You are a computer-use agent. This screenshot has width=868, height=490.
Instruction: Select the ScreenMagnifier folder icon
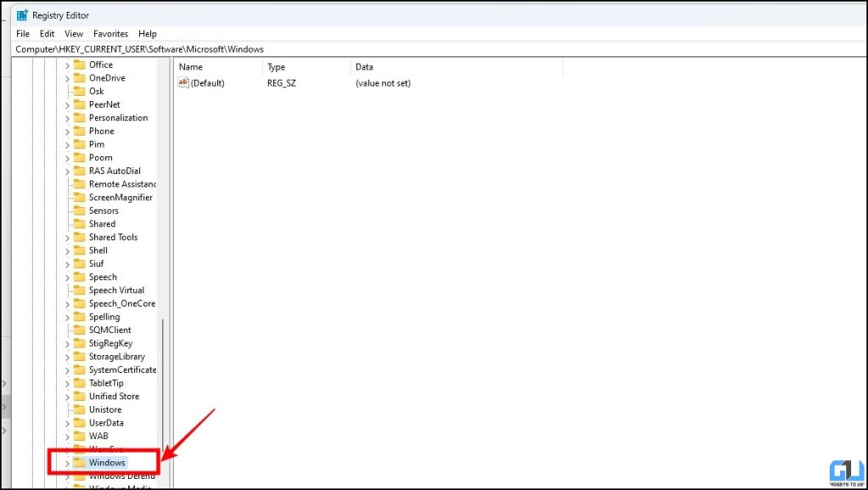click(x=80, y=198)
